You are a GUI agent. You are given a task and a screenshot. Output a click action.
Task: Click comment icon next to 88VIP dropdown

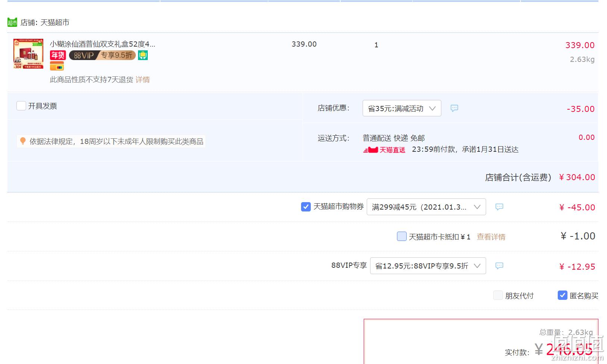click(499, 266)
